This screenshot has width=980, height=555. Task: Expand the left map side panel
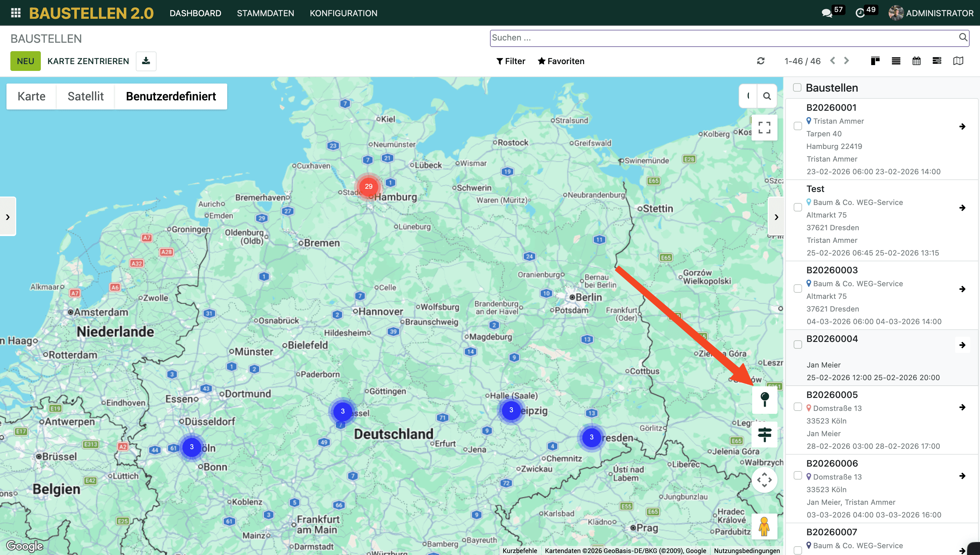pos(8,217)
